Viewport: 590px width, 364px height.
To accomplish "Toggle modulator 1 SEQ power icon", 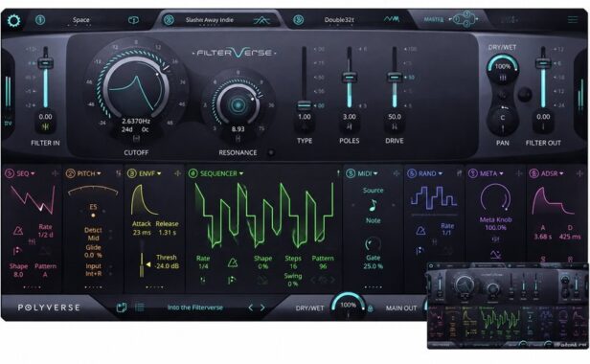I will tap(10, 173).
